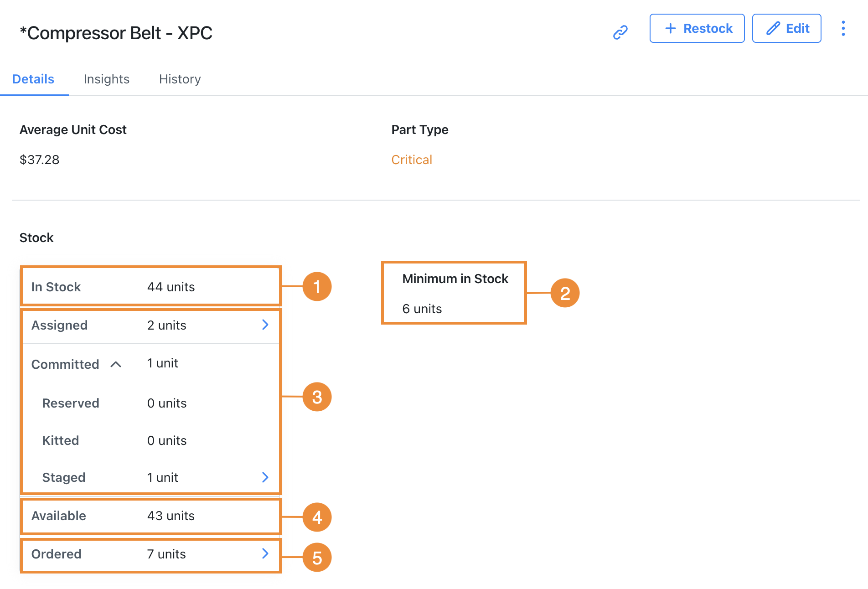The width and height of the screenshot is (868, 589).
Task: Select the Critical part type value
Action: pyautogui.click(x=412, y=160)
